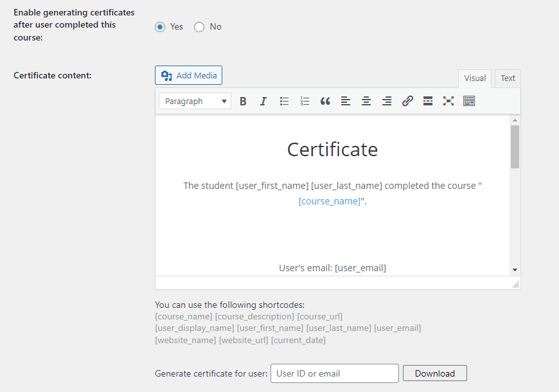Insert a numbered list

point(305,102)
